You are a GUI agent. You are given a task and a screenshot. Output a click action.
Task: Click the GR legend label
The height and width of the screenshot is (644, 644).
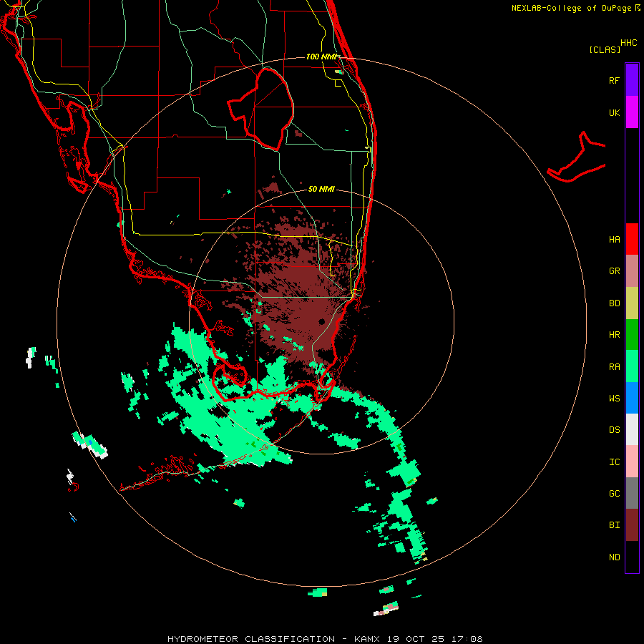tap(614, 271)
